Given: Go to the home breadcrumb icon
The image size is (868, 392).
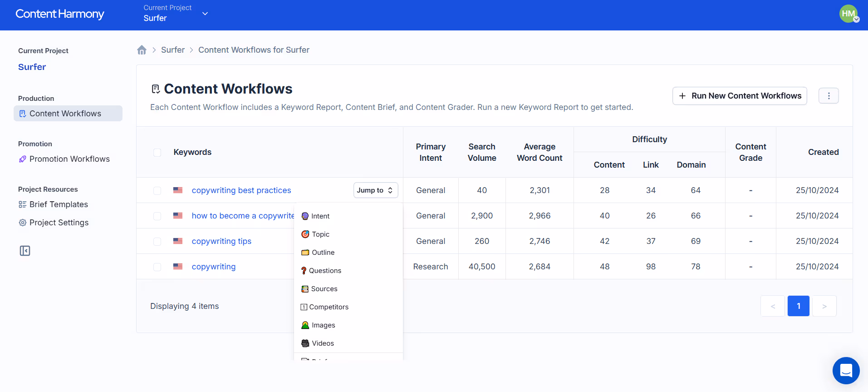Looking at the screenshot, I should 142,50.
